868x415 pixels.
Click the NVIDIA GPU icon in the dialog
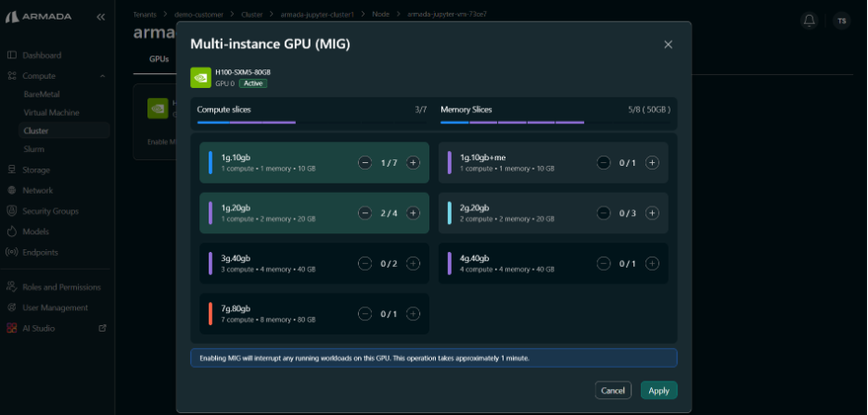(200, 78)
